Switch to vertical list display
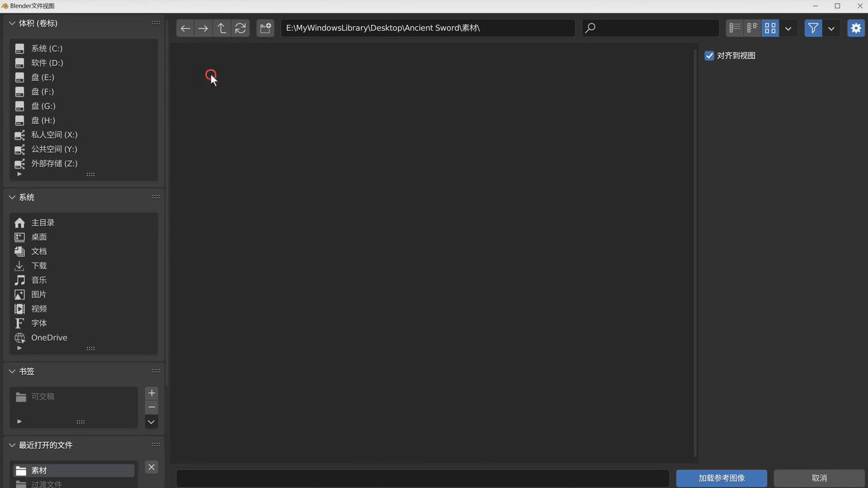The height and width of the screenshot is (488, 868). [x=735, y=28]
